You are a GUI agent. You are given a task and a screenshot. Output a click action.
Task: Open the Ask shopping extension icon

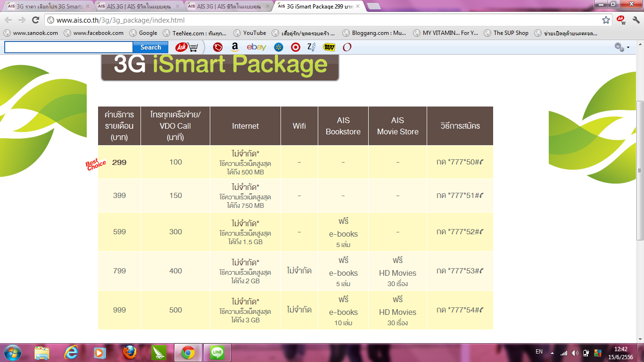(x=621, y=20)
